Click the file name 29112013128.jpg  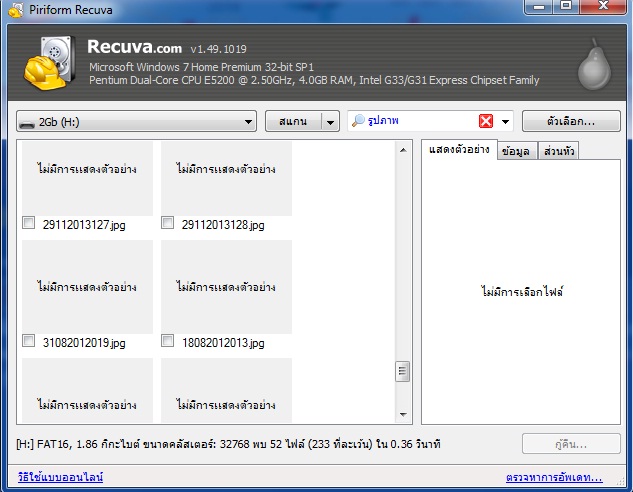[223, 225]
